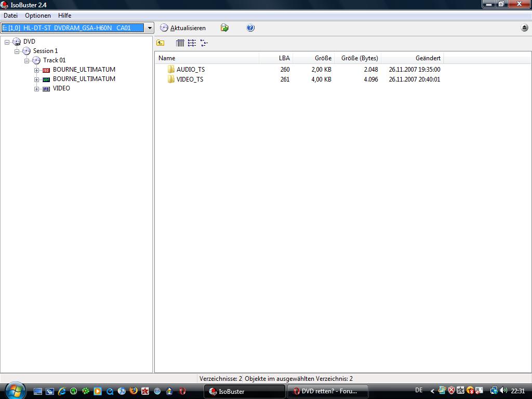Click the 22:31 taskbar clock
Image resolution: width=532 pixels, height=399 pixels.
(518, 391)
